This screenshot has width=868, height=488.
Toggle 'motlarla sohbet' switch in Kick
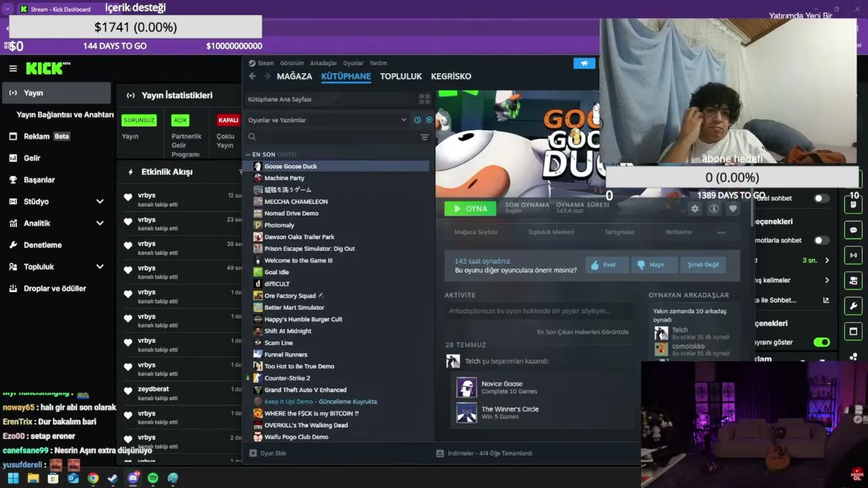pyautogui.click(x=821, y=241)
